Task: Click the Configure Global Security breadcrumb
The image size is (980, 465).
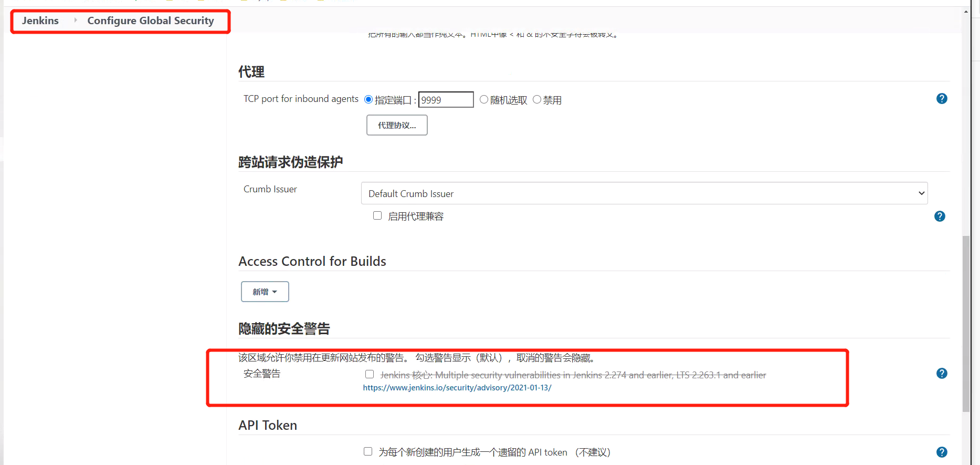Action: [x=151, y=20]
